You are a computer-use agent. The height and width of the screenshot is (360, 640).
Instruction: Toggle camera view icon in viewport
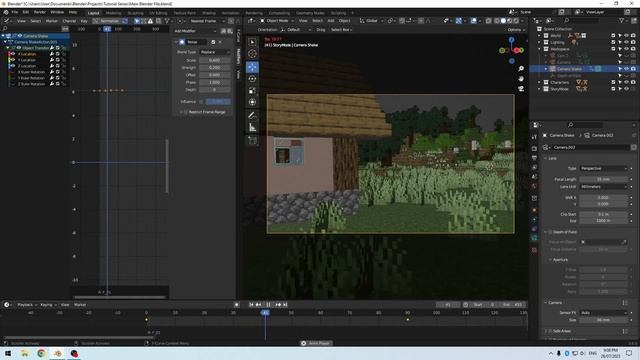521,89
